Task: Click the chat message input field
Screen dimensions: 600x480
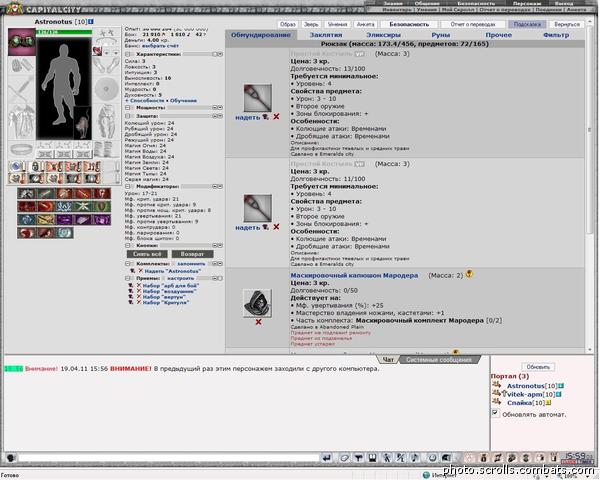Action: [x=168, y=458]
